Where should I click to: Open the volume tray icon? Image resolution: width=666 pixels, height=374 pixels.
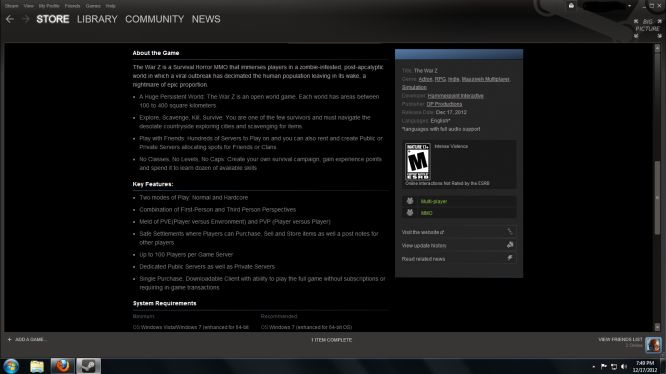tap(624, 366)
